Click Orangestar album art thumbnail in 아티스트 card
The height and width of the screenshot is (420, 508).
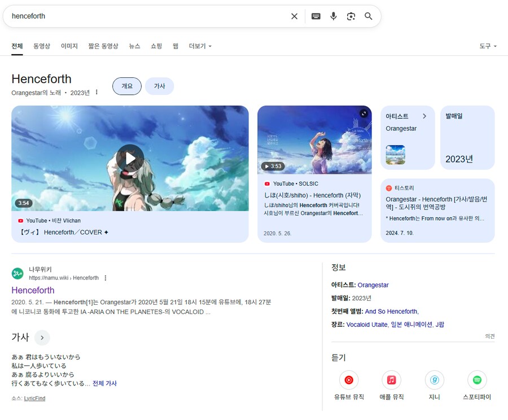coord(395,155)
